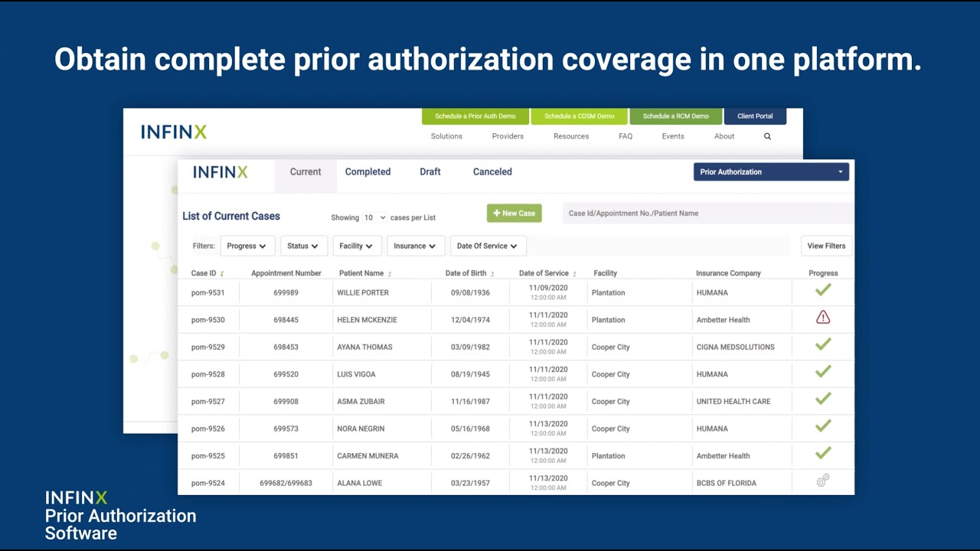Screen dimensions: 980x551
Task: Click the Insurance Company column header
Action: [728, 273]
